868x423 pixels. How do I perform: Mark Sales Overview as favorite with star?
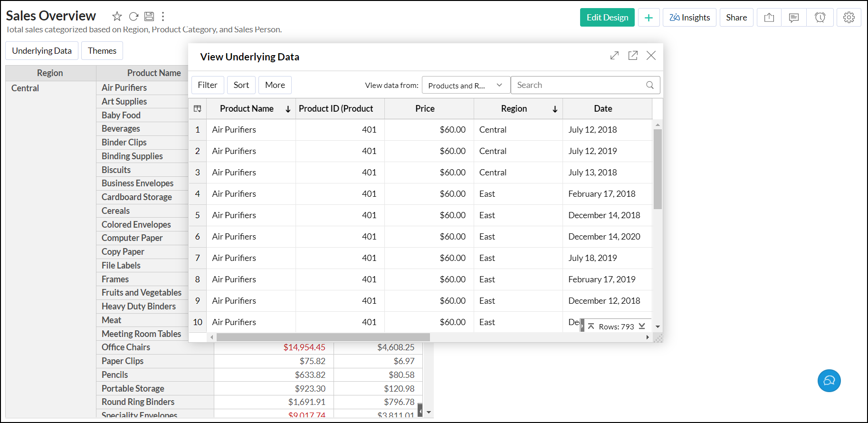117,17
